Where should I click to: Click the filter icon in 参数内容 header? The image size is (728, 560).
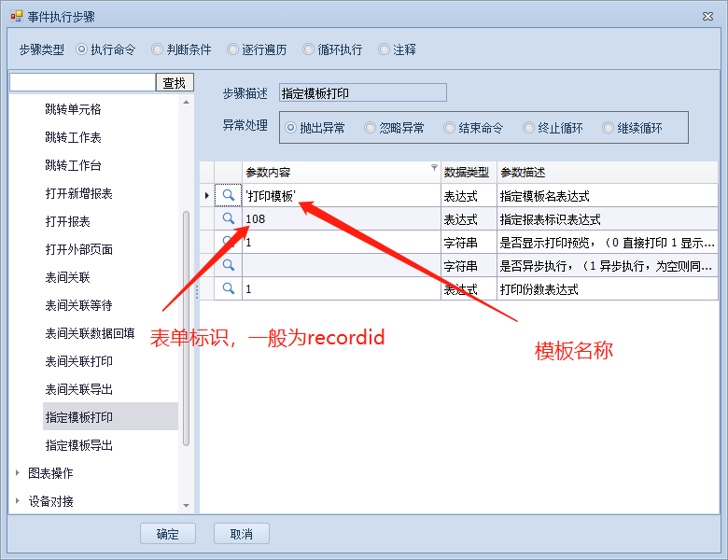433,169
